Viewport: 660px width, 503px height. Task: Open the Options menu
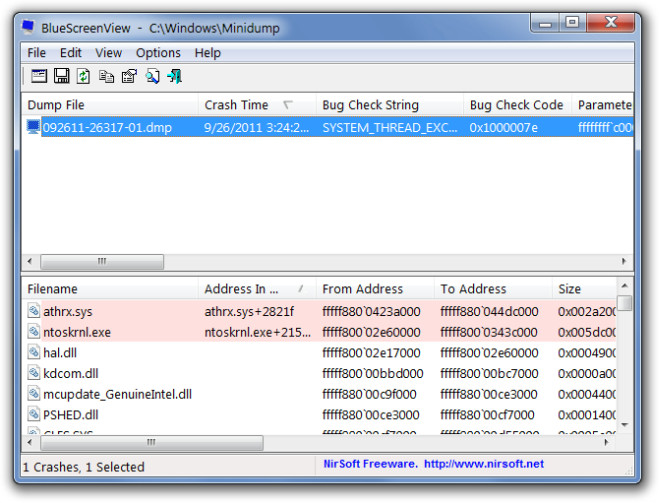pos(158,53)
